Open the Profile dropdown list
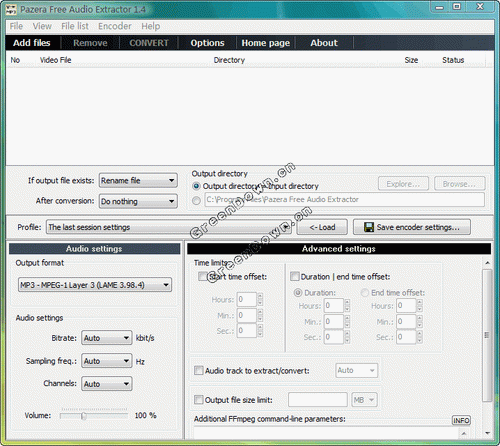This screenshot has width=500, height=446. click(169, 227)
